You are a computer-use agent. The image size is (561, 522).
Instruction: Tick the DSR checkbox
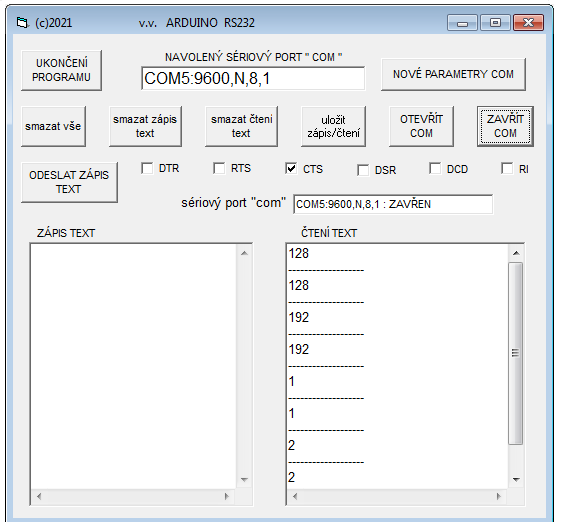(x=363, y=170)
